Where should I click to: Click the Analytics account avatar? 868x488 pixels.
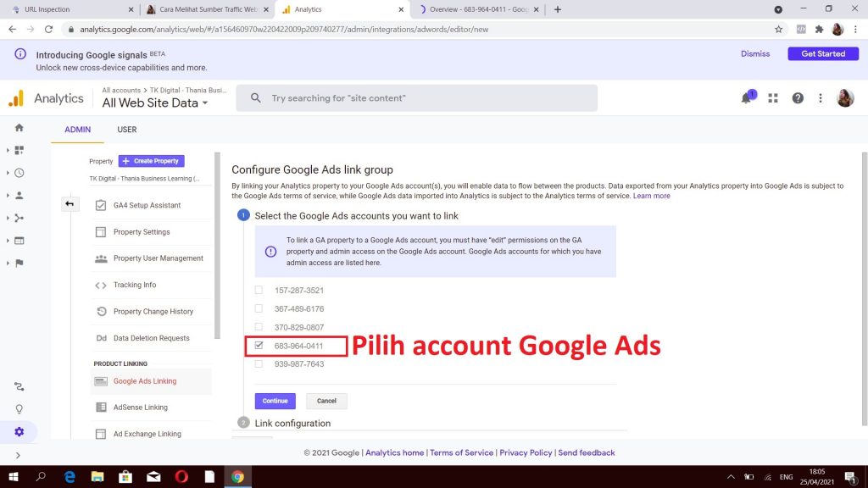click(845, 98)
